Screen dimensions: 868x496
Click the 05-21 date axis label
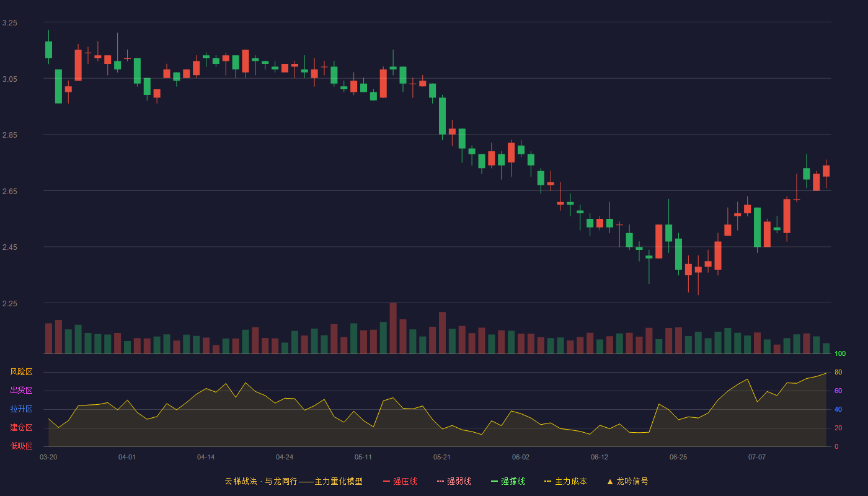coord(442,457)
